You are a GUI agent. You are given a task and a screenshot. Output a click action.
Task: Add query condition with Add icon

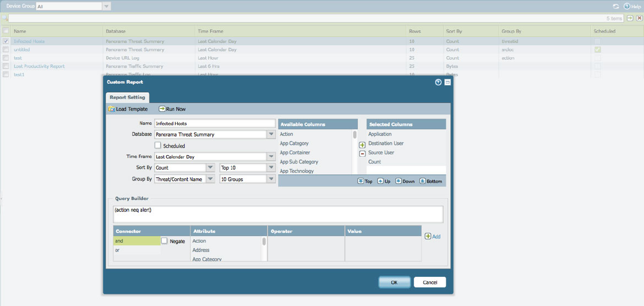pyautogui.click(x=428, y=236)
